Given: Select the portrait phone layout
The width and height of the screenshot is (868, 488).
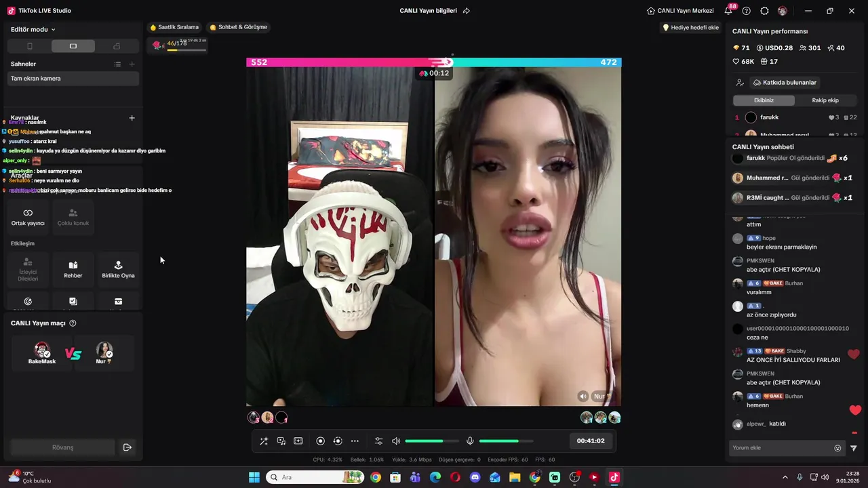Looking at the screenshot, I should 29,46.
